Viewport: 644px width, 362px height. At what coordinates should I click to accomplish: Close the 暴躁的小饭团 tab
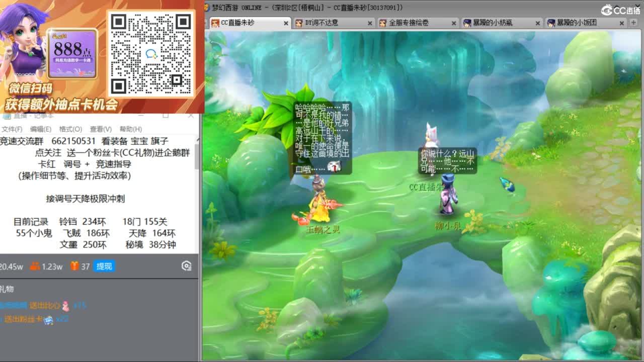tap(621, 23)
